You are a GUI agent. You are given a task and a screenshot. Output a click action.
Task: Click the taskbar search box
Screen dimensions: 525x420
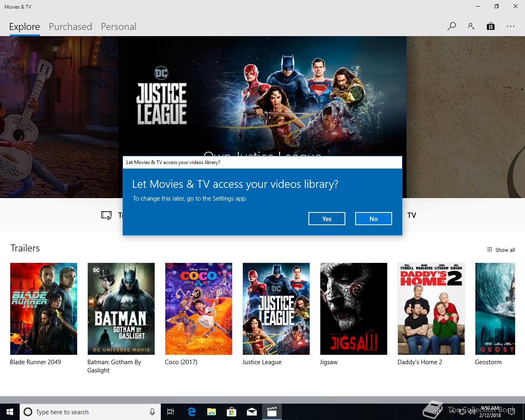point(89,412)
